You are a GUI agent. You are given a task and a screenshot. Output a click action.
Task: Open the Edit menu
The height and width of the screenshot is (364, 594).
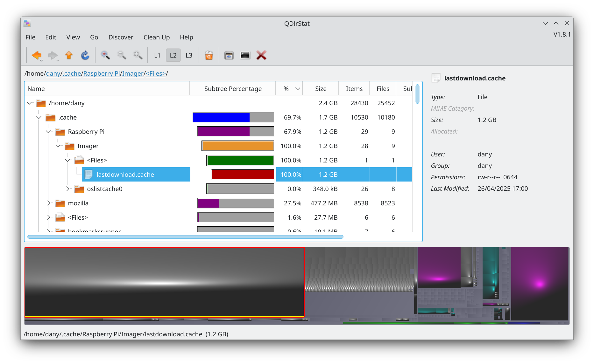[x=51, y=37]
